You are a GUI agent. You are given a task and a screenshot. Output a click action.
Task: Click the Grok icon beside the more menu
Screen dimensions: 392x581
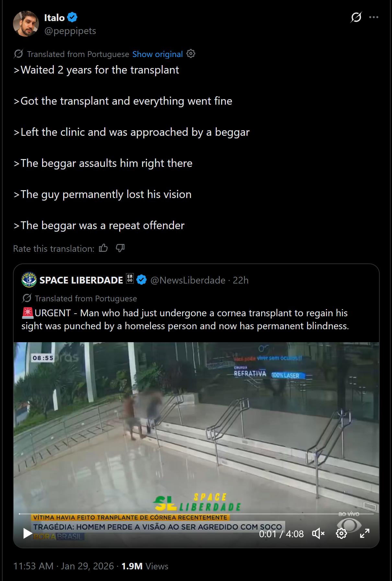(356, 17)
